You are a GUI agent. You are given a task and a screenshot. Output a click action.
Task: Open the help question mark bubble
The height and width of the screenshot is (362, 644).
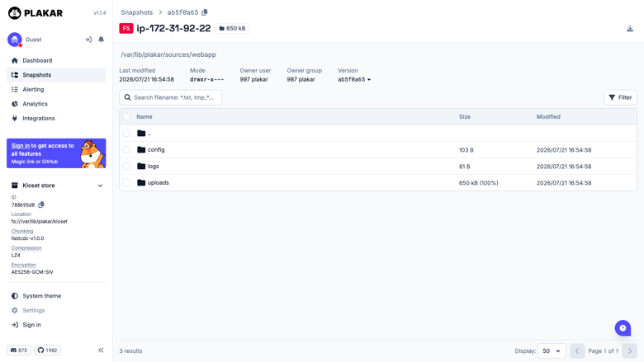(x=623, y=328)
